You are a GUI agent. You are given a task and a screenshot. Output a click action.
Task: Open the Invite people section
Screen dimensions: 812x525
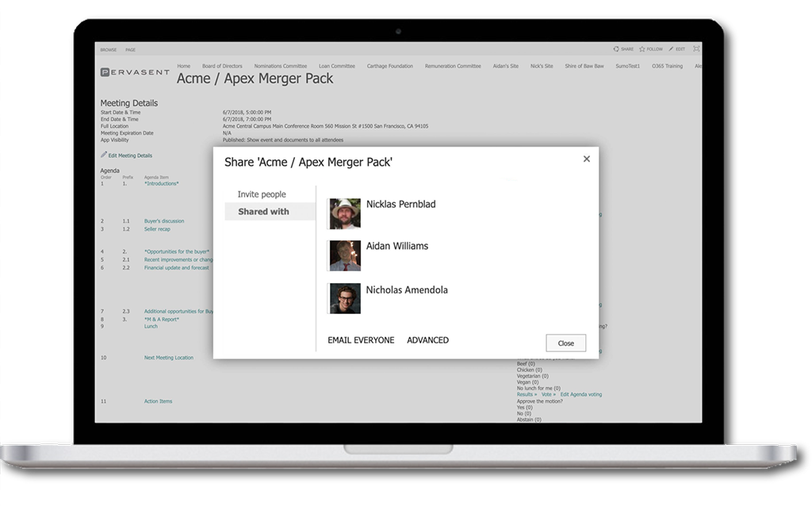click(x=262, y=194)
